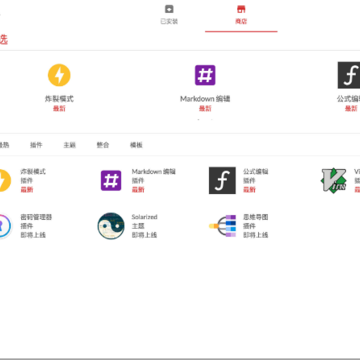Open the 思维导图 mind map icon
This screenshot has width=360, height=360.
[222, 226]
